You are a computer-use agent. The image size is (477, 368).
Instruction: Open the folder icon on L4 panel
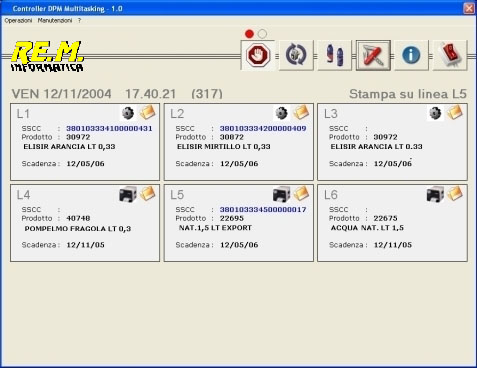147,193
